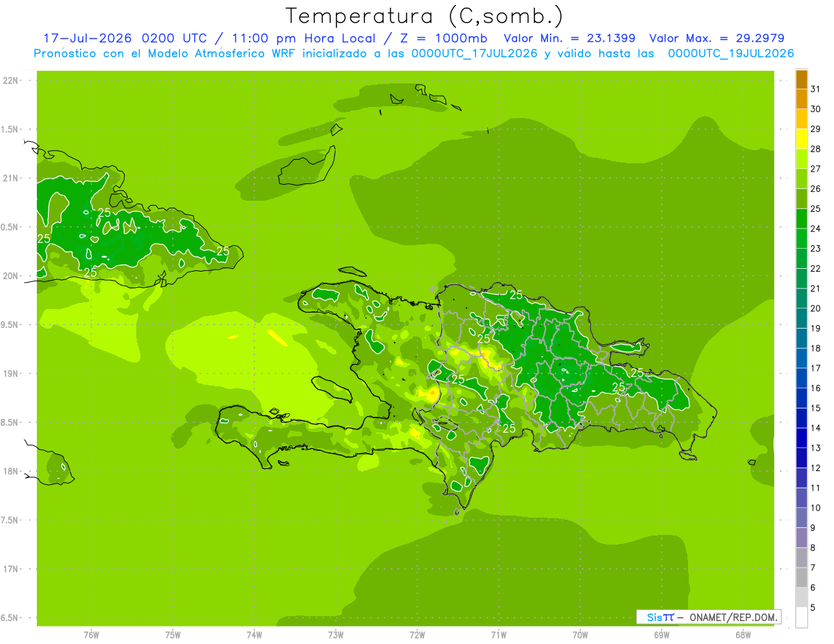Click the '71W' longitude axis label
Viewport: 834px width, 644px height.
pyautogui.click(x=498, y=635)
